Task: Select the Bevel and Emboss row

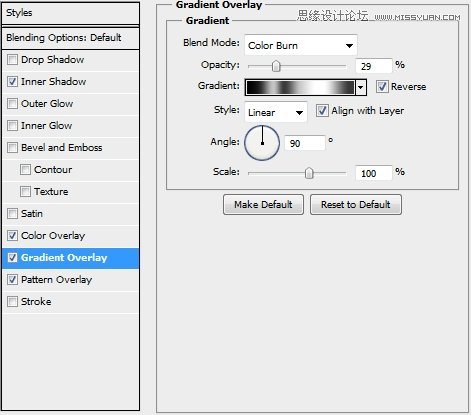Action: (x=70, y=148)
